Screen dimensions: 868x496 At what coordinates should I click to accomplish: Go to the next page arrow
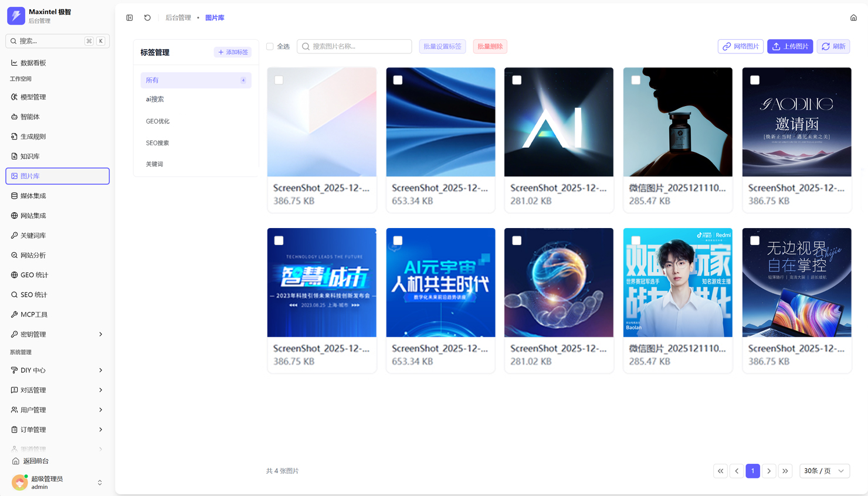[769, 471]
